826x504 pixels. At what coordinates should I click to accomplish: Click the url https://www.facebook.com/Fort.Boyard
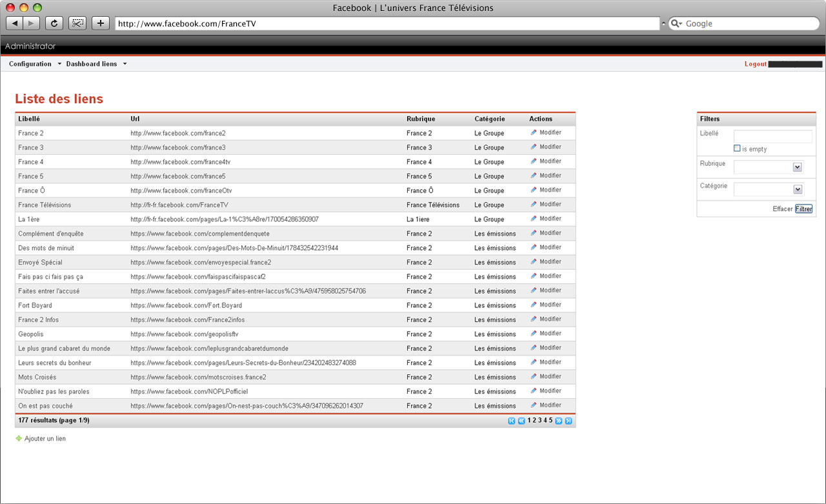(x=186, y=305)
